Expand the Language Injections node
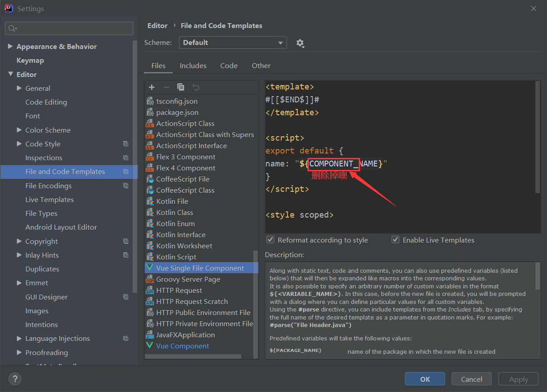This screenshot has width=547, height=392. click(x=19, y=338)
